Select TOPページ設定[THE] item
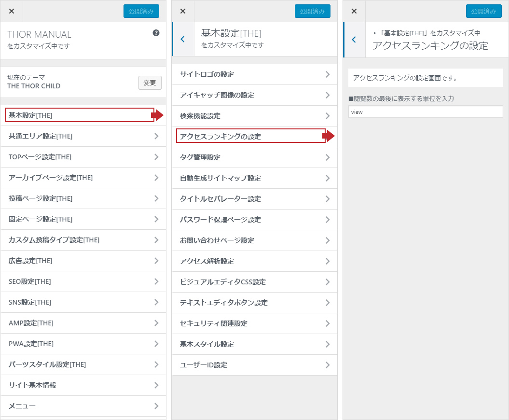The image size is (509, 420). point(83,157)
